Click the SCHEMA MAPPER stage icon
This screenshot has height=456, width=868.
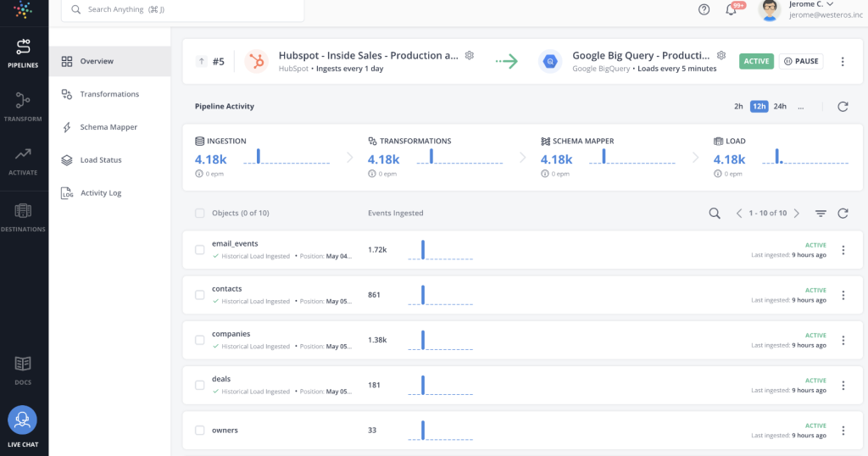click(x=545, y=141)
